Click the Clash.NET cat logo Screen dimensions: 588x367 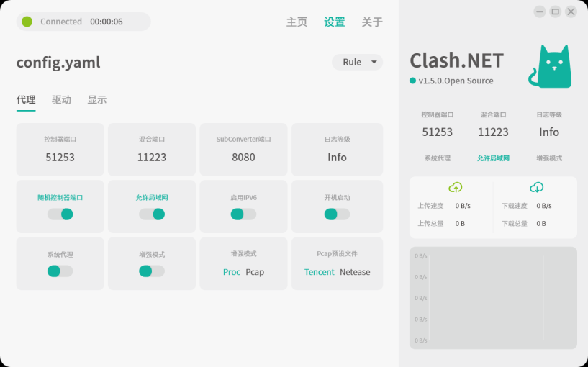point(550,66)
